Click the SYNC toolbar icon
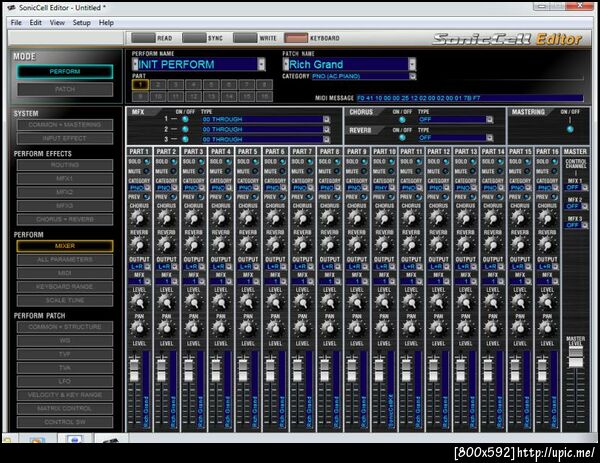The height and width of the screenshot is (463, 600). pyautogui.click(x=193, y=37)
